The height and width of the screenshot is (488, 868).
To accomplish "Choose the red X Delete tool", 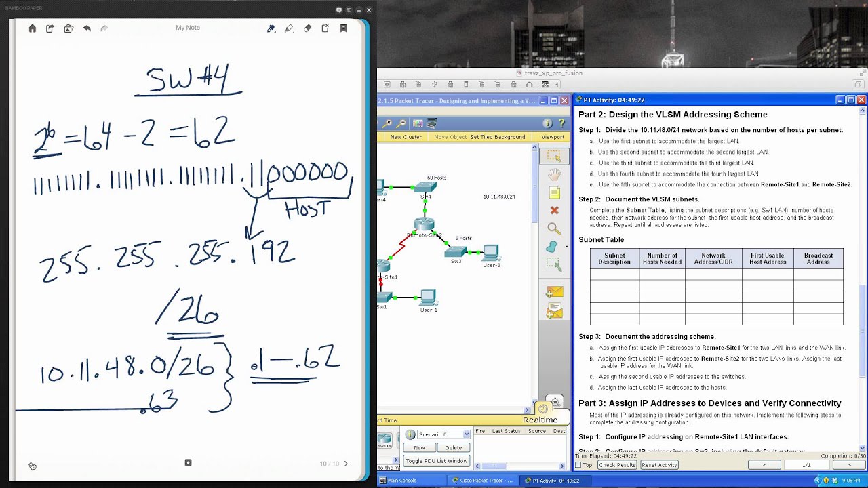I will 554,211.
